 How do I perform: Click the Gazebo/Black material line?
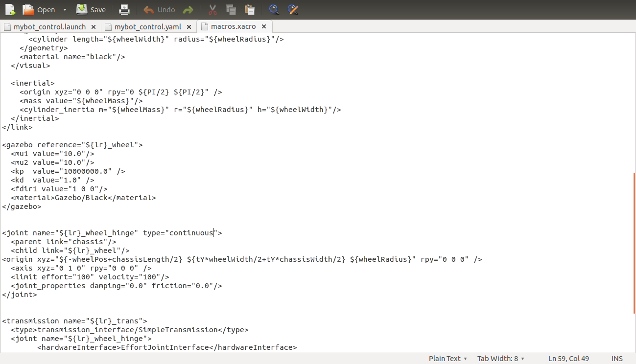click(x=83, y=198)
